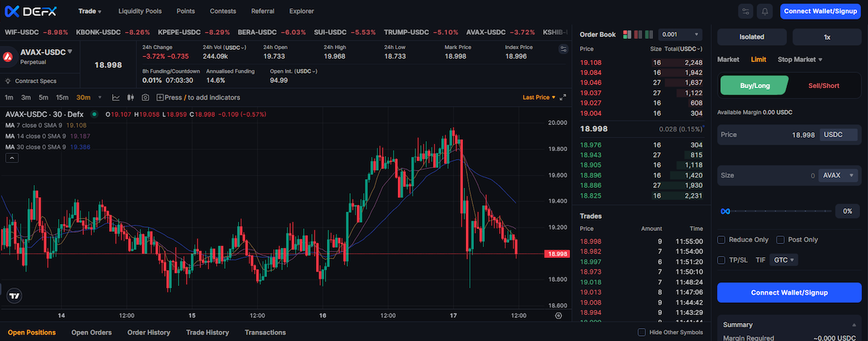The width and height of the screenshot is (868, 341).
Task: Enable the TP/SL checkbox
Action: (x=721, y=260)
